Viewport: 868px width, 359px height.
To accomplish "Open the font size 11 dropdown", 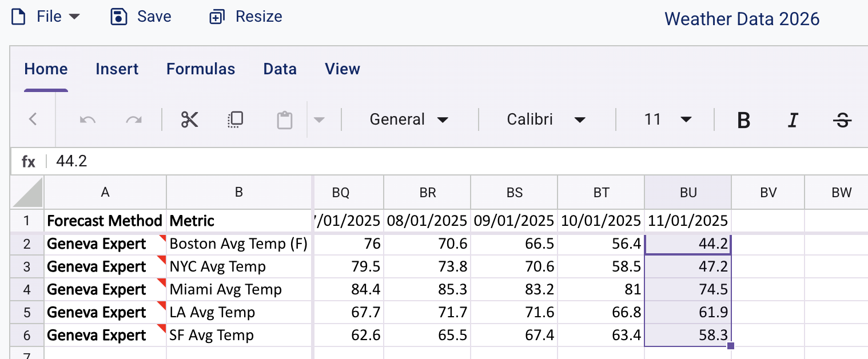I will (667, 119).
